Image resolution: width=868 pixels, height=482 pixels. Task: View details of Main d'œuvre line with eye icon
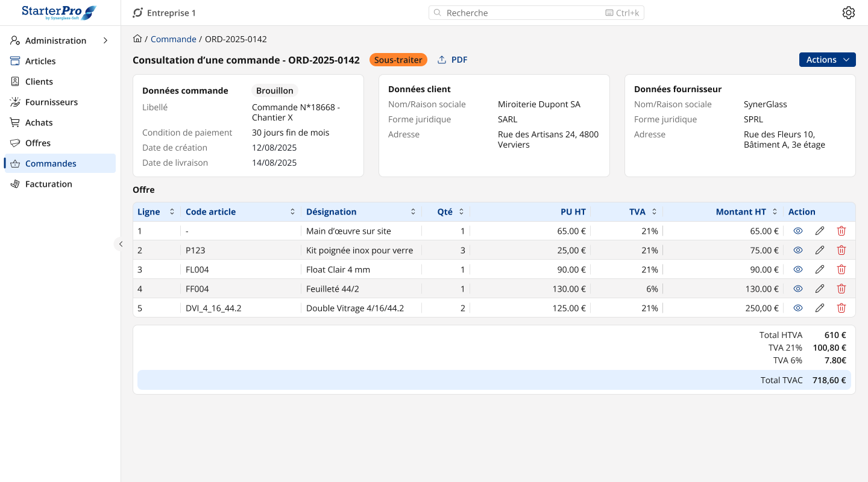click(x=797, y=231)
